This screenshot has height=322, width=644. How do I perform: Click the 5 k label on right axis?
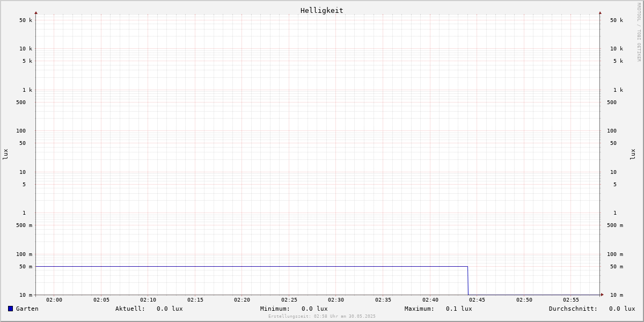618,61
